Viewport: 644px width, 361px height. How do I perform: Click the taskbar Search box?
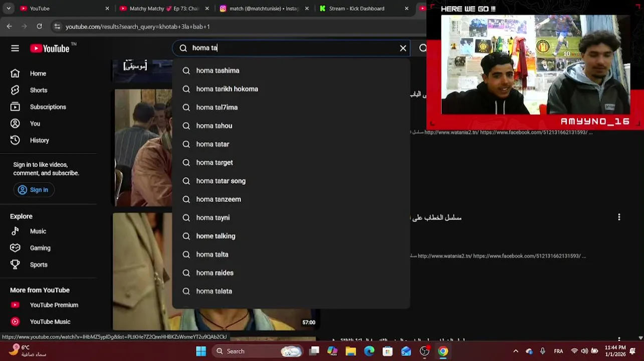pyautogui.click(x=257, y=351)
